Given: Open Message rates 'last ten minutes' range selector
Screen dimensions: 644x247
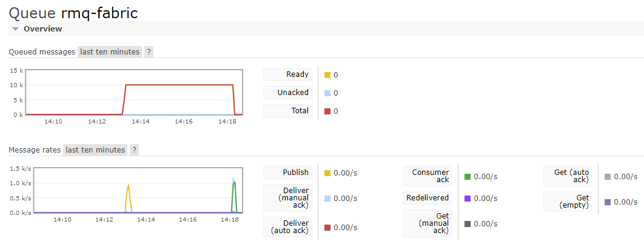Looking at the screenshot, I should pos(95,150).
